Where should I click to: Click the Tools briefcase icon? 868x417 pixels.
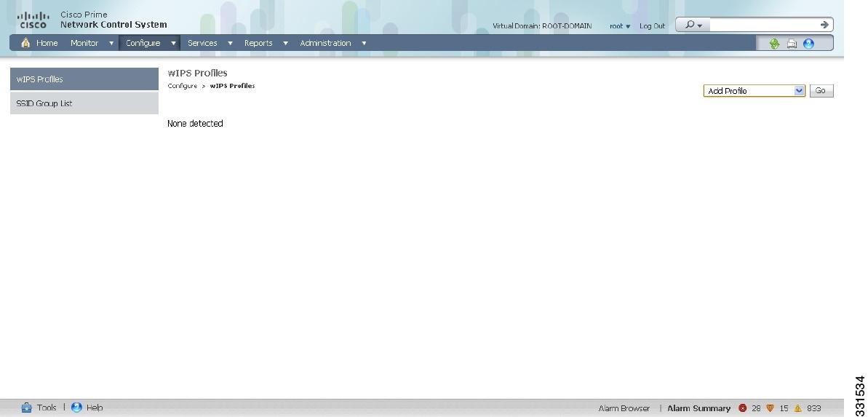point(27,408)
